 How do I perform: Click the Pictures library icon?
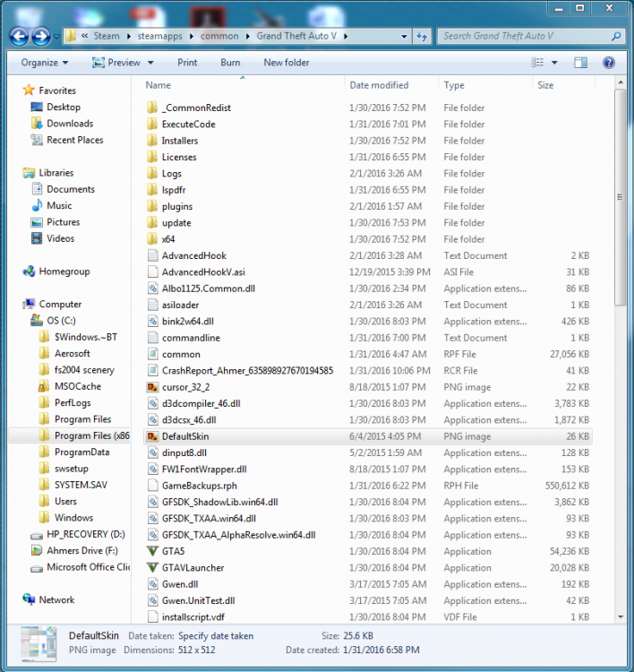pyautogui.click(x=37, y=222)
